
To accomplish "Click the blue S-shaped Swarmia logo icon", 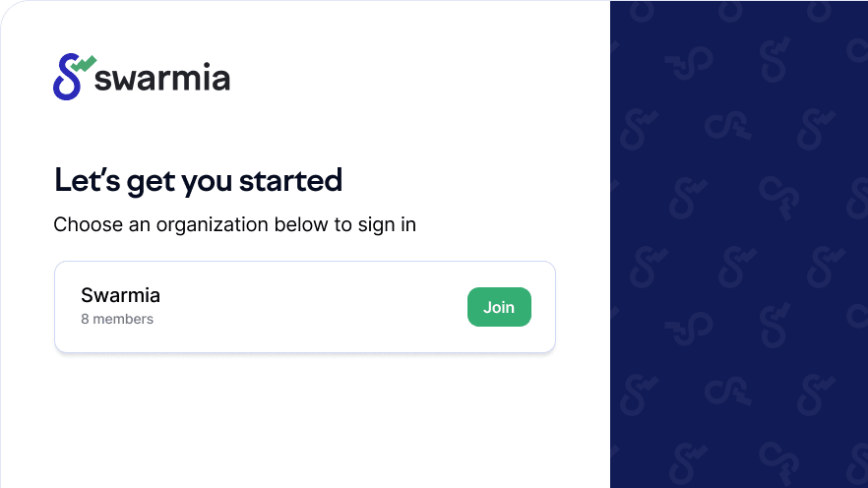I will [x=66, y=79].
